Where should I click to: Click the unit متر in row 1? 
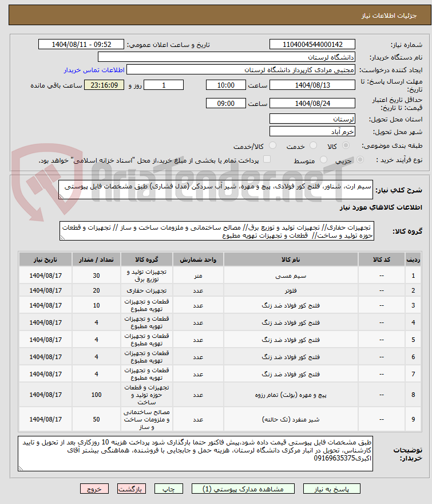point(198,275)
